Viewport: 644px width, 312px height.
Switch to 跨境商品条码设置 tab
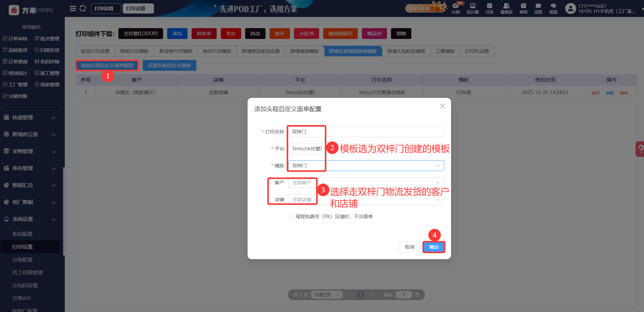pyautogui.click(x=261, y=51)
